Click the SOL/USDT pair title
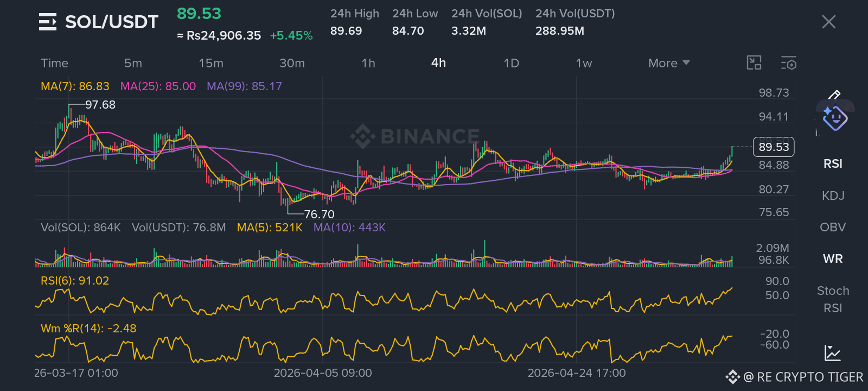868x391 pixels. (112, 22)
